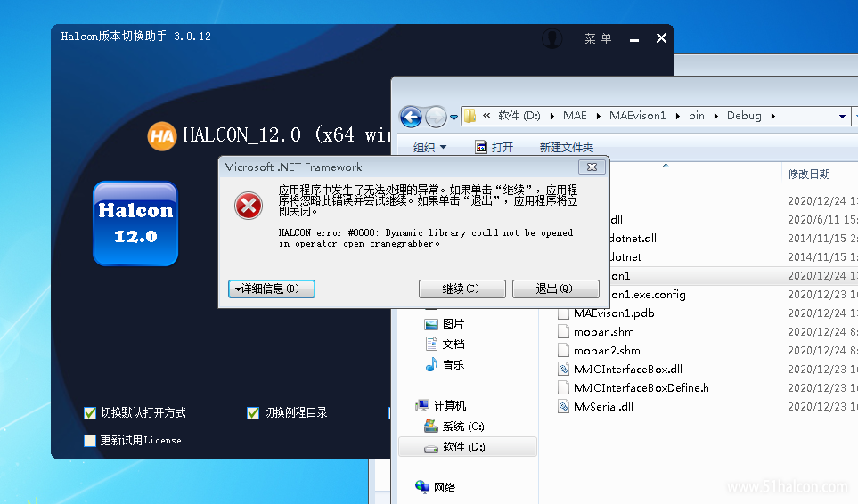Expand the arrow after bin breadcrumb

coord(715,116)
